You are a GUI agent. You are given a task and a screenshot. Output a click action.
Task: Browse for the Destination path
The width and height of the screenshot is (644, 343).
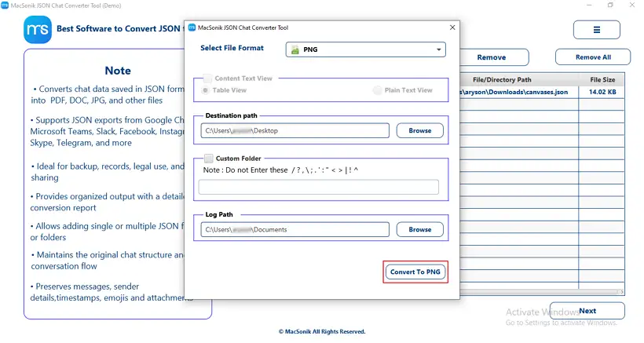(x=419, y=130)
